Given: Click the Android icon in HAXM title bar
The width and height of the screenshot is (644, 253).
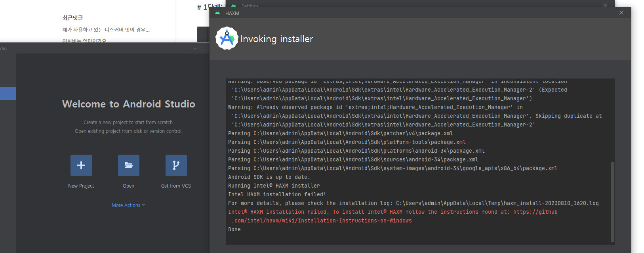Looking at the screenshot, I should pyautogui.click(x=217, y=13).
